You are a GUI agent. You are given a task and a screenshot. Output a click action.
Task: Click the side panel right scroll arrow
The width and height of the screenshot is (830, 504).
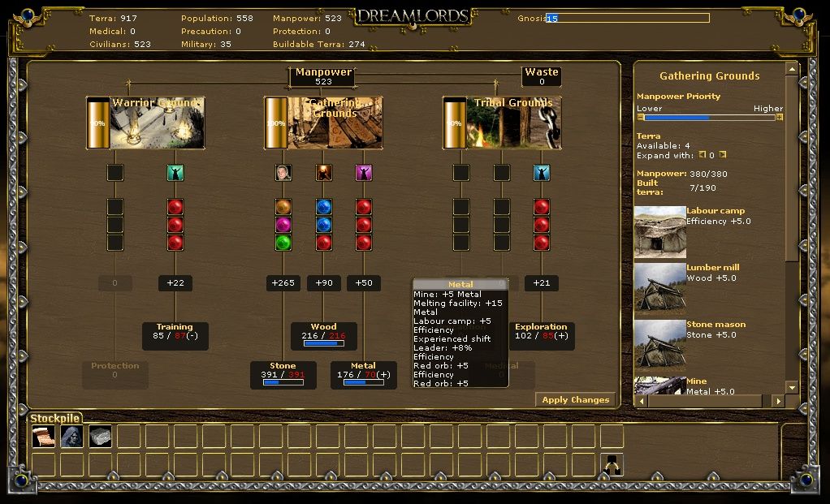coord(778,402)
